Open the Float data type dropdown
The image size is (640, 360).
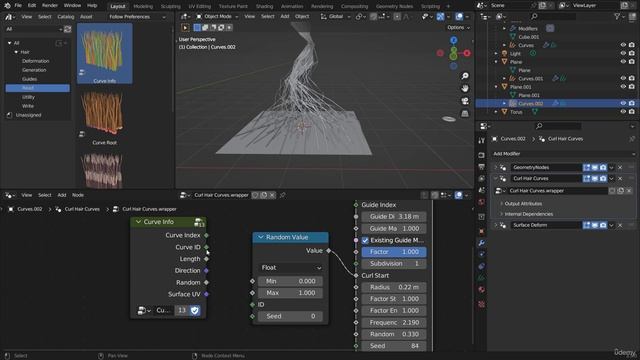click(x=291, y=268)
